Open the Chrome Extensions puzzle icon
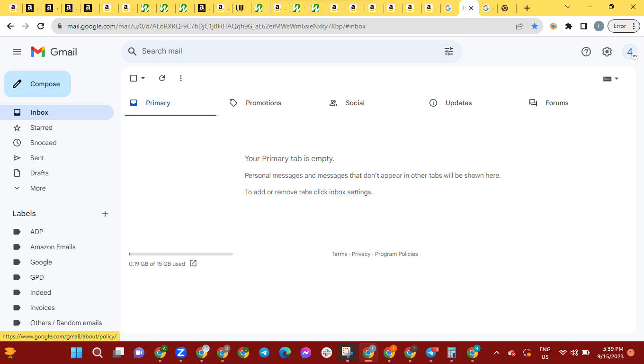The height and width of the screenshot is (364, 644). 569,26
